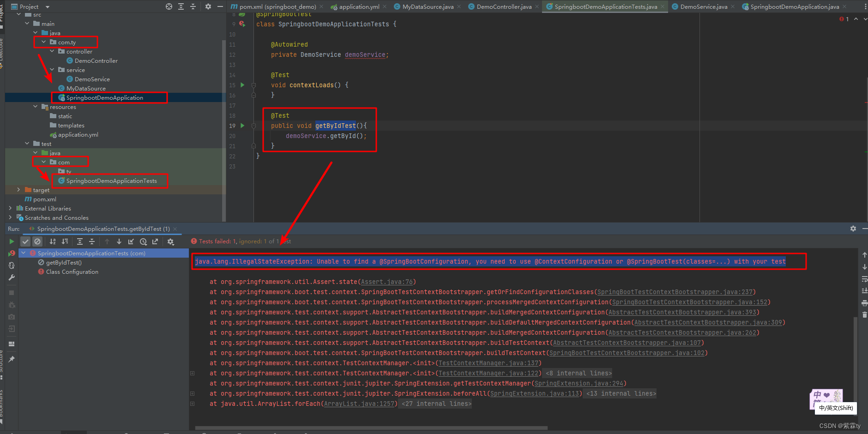Rerun failed tests in Run panel
Screen dimensions: 868x434
coord(12,253)
